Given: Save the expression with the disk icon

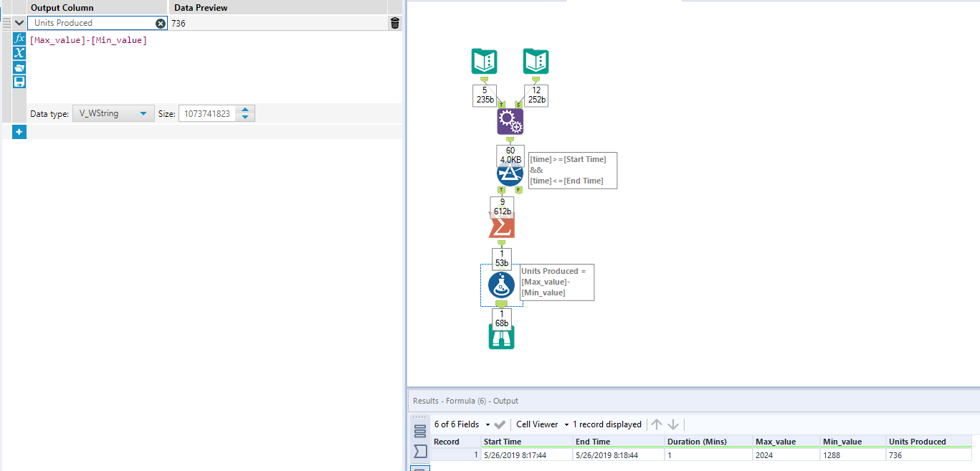Looking at the screenshot, I should point(19,81).
